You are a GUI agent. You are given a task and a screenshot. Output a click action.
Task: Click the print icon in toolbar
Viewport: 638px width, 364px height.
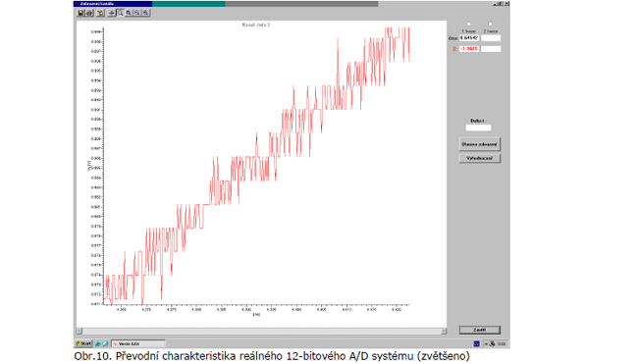pos(89,14)
